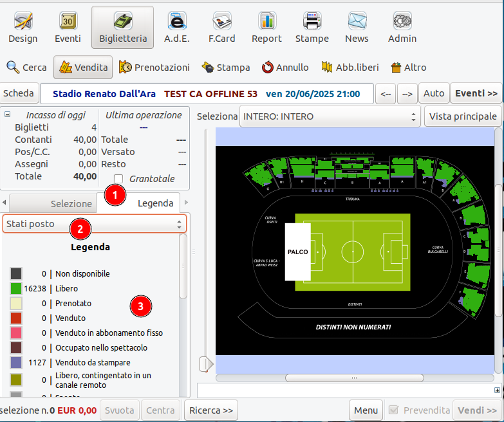Click the PALCO stage on map
This screenshot has width=504, height=422.
click(297, 252)
